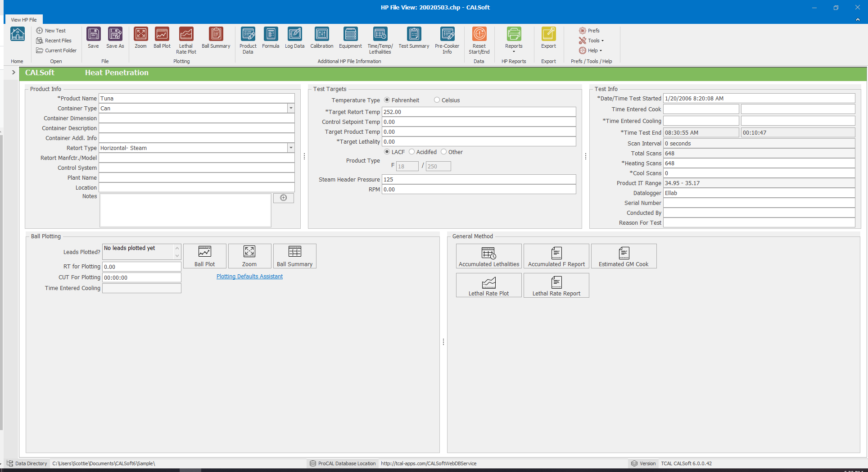This screenshot has width=868, height=472.
Task: Click the Date/Time Test Started field
Action: click(x=759, y=98)
